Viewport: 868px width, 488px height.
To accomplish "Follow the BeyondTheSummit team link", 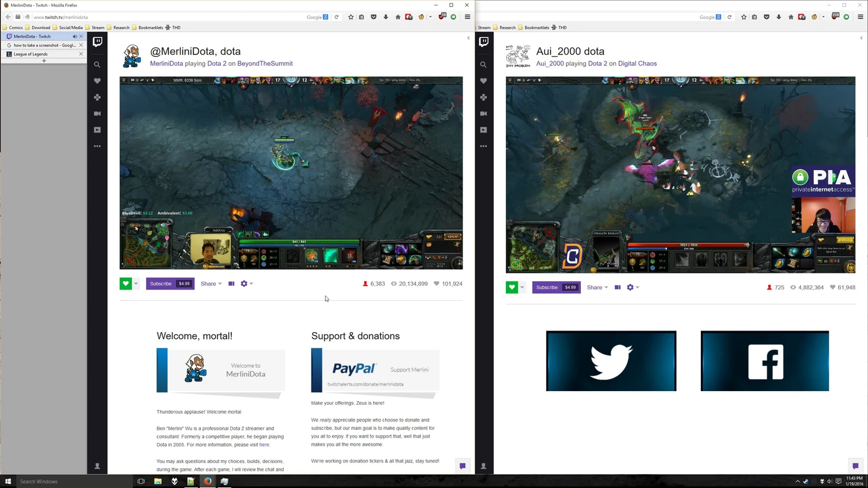I will [265, 64].
